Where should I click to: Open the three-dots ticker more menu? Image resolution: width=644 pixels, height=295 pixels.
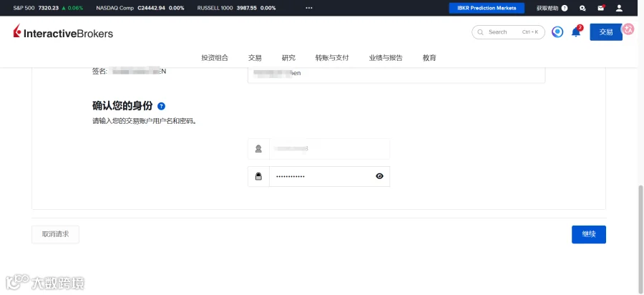[x=309, y=8]
